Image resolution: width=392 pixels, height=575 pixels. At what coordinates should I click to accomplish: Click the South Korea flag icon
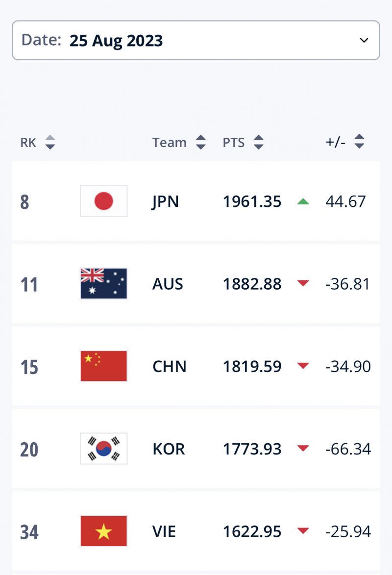tap(103, 449)
